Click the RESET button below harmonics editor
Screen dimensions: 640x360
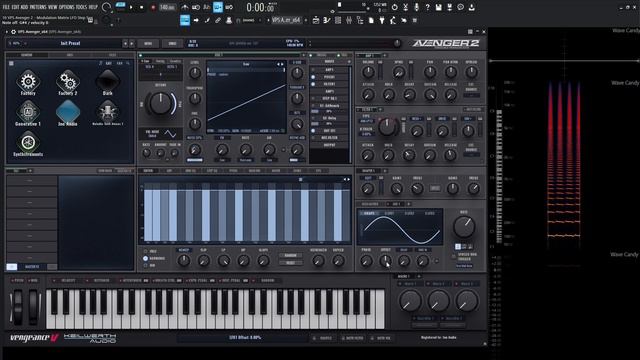tap(291, 263)
